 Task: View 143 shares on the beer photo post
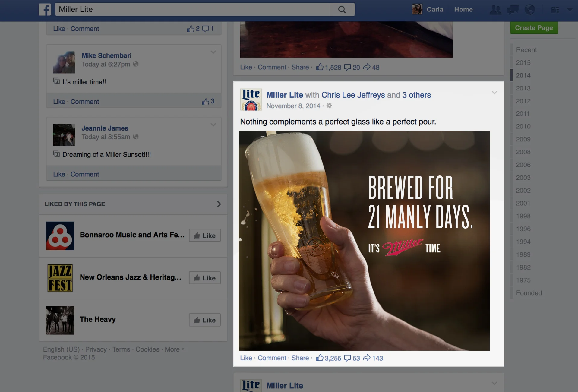pyautogui.click(x=373, y=358)
